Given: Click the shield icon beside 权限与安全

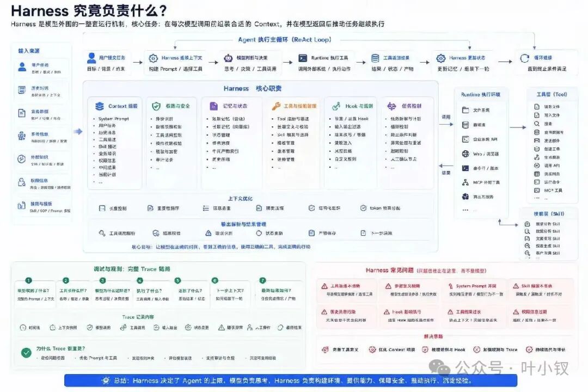Looking at the screenshot, I should (156, 106).
